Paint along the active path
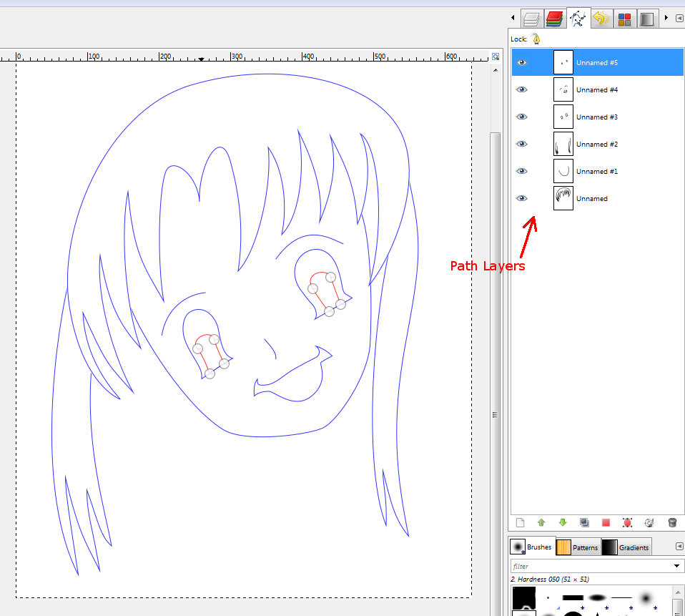 pos(649,523)
